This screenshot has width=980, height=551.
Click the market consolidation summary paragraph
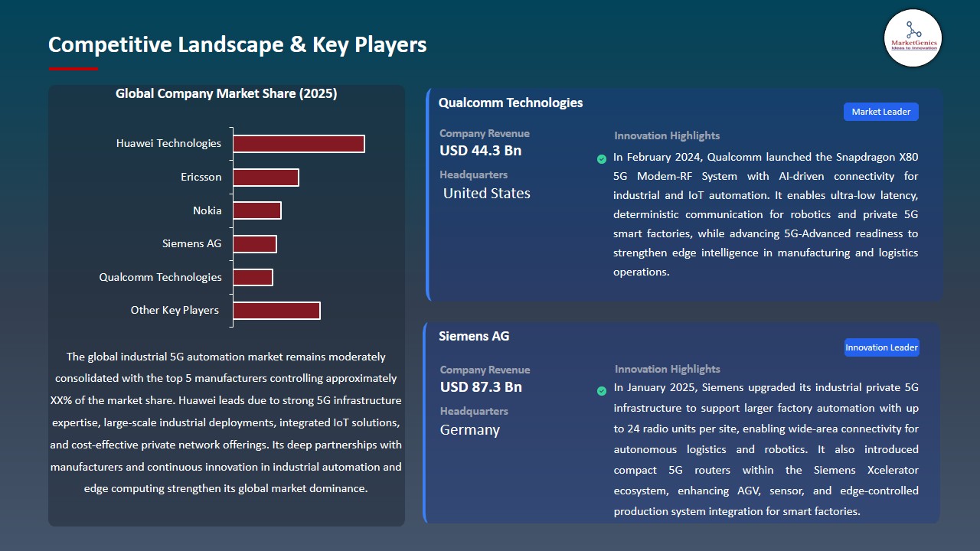point(227,422)
